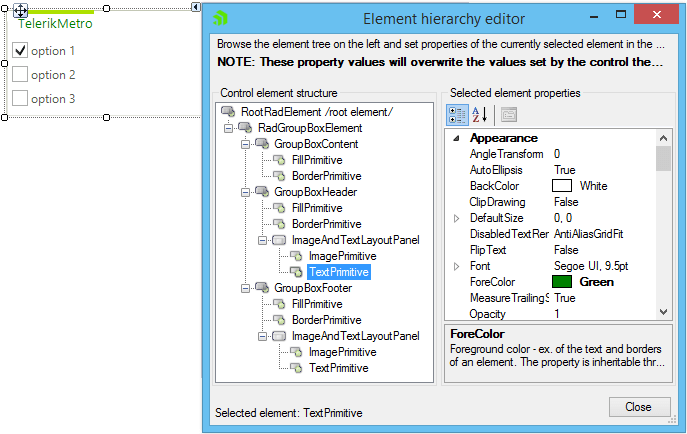Click the BackColor White swatch
687x434 pixels.
562,186
